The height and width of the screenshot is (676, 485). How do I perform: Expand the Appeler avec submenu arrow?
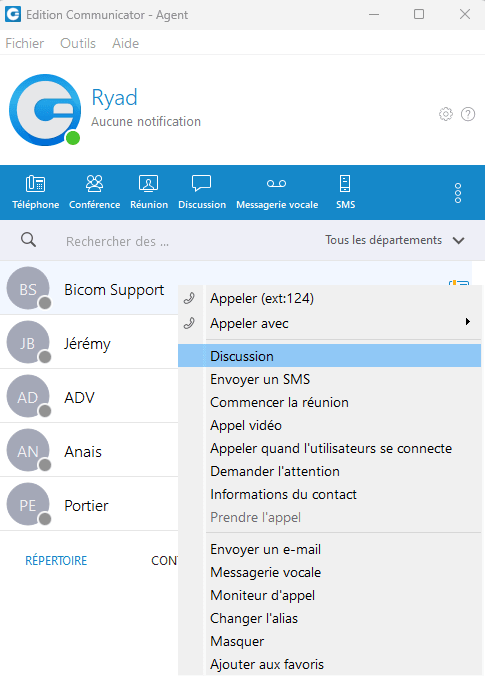(467, 322)
